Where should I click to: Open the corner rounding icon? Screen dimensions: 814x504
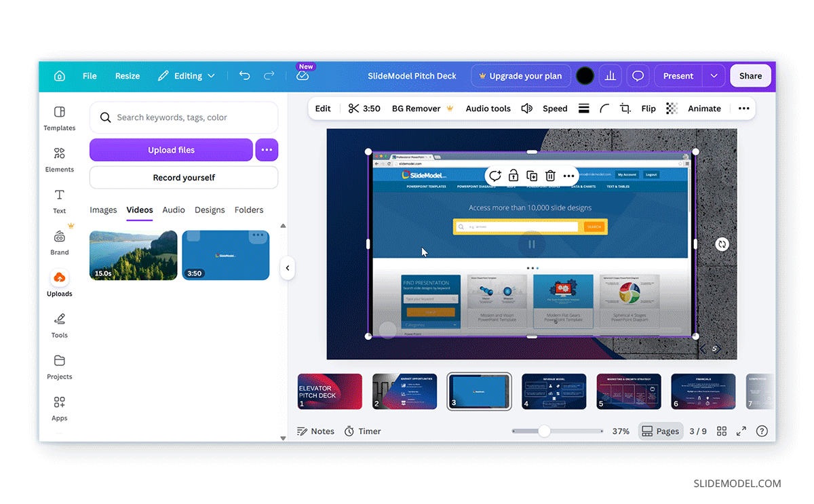tap(604, 109)
